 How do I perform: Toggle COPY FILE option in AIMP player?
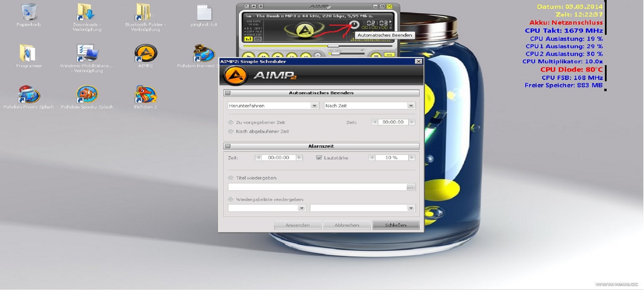coord(253,31)
